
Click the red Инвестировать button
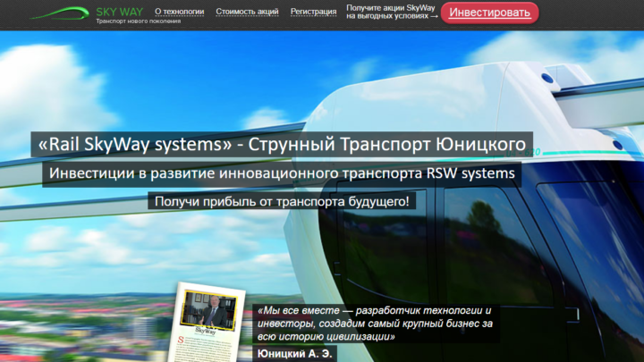coord(489,13)
